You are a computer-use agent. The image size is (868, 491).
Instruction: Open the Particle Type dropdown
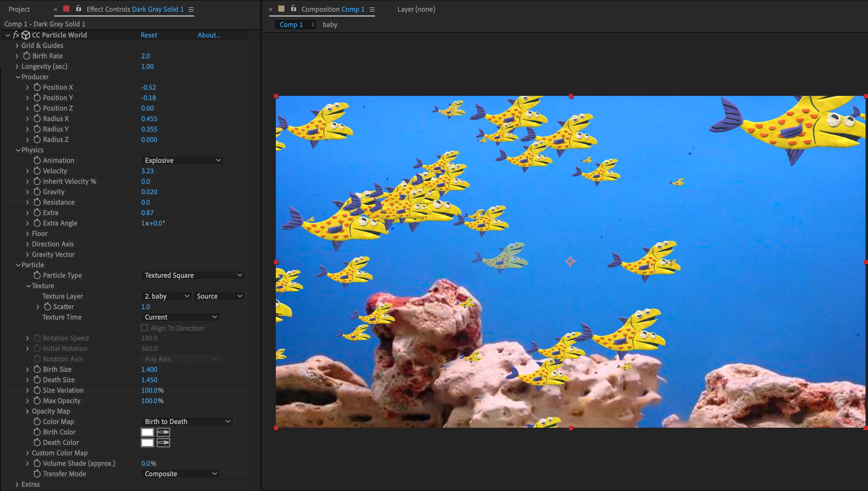click(193, 276)
